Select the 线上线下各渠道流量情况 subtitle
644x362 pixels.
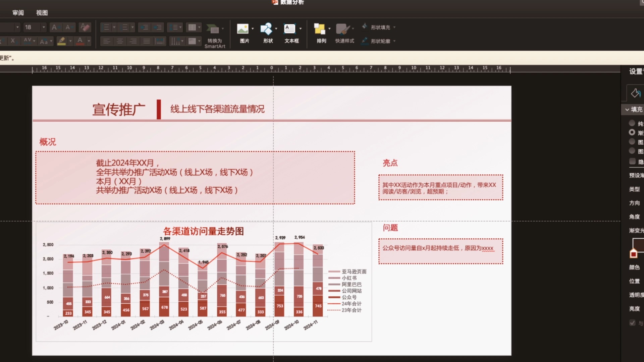(x=217, y=109)
